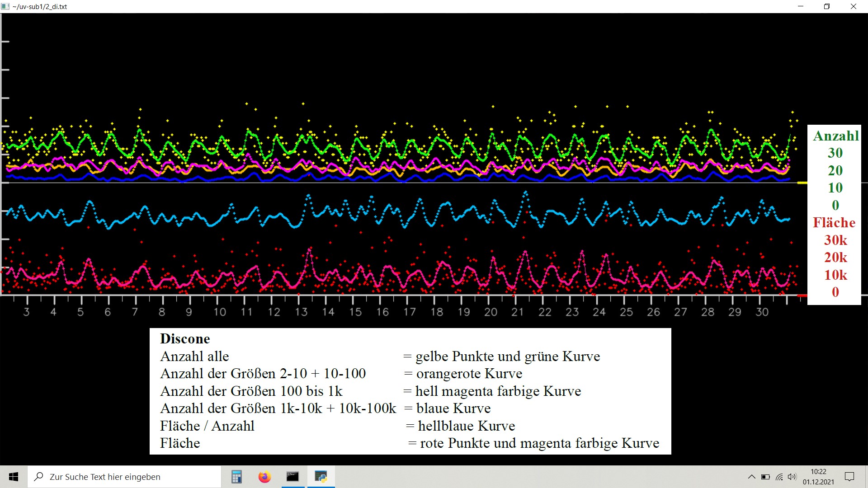Viewport: 868px width, 488px height.
Task: Click the 'Discone' heading in the legend
Action: click(185, 339)
